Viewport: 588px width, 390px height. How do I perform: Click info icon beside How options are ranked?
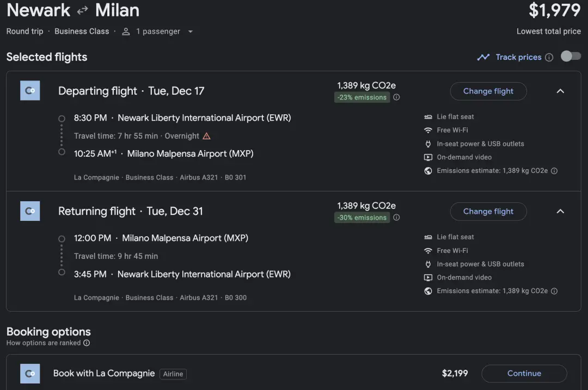(87, 343)
